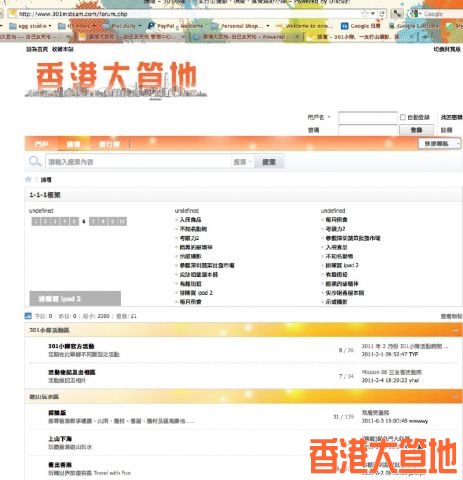Open 入伴食品 link in middle column
Image resolution: width=463 pixels, height=480 pixels.
[190, 220]
